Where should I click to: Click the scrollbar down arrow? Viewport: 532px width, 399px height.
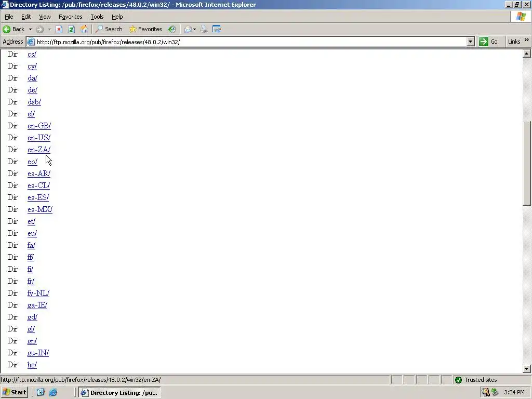point(526,369)
